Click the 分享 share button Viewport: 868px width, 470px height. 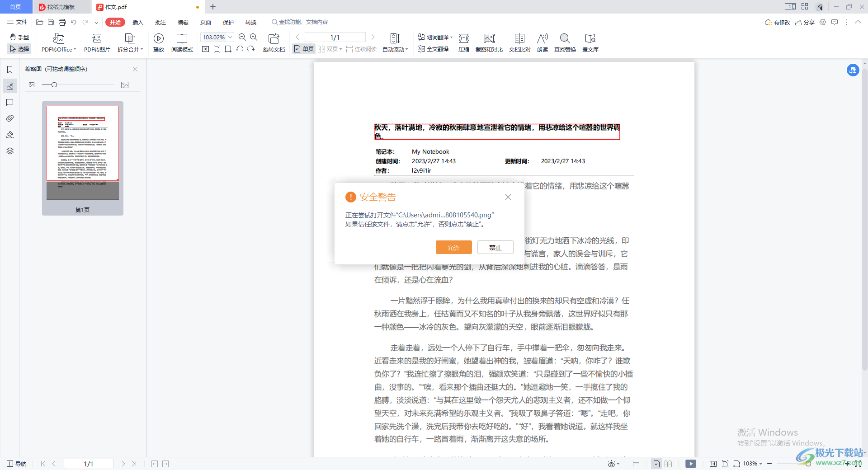point(805,22)
